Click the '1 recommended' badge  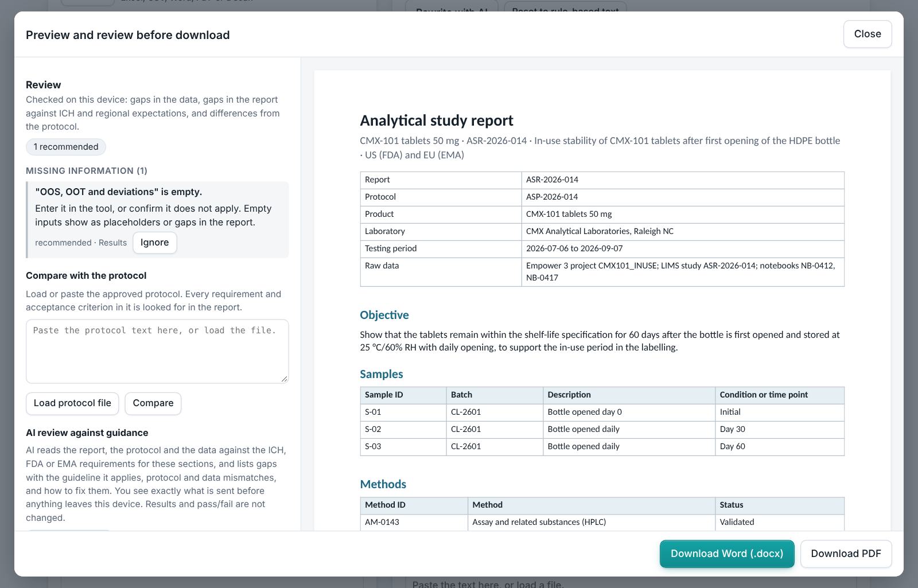click(66, 147)
